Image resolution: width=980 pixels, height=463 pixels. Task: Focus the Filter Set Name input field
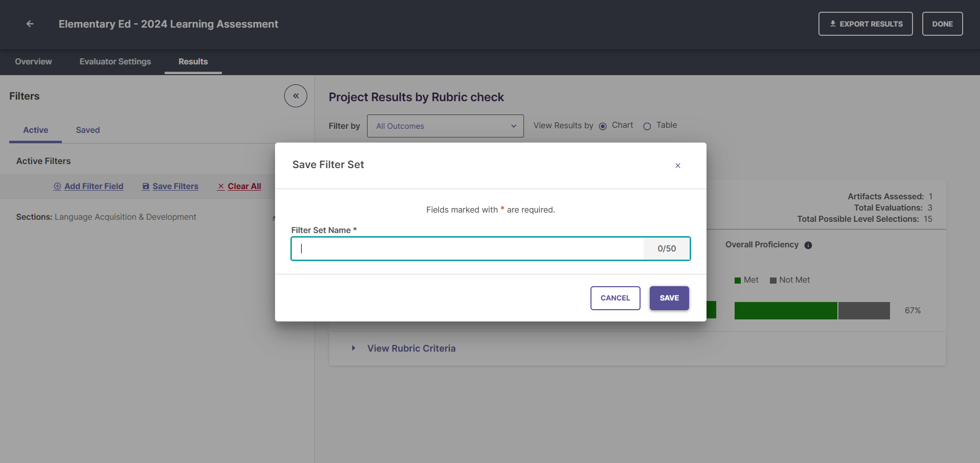click(x=467, y=249)
